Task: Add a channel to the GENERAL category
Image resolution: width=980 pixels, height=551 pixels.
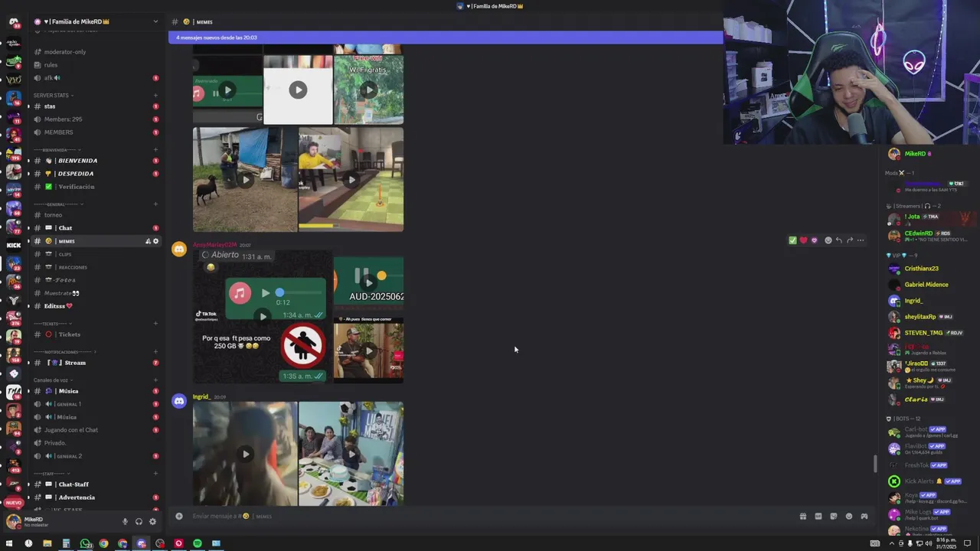Action: tap(155, 204)
